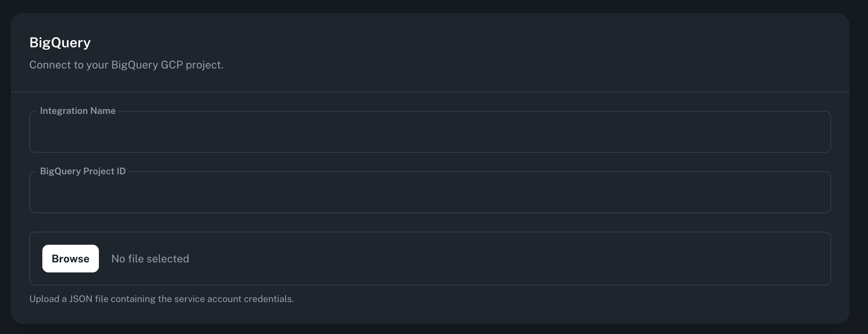Click the helper text about JSON credentials
The image size is (868, 334).
pyautogui.click(x=162, y=298)
